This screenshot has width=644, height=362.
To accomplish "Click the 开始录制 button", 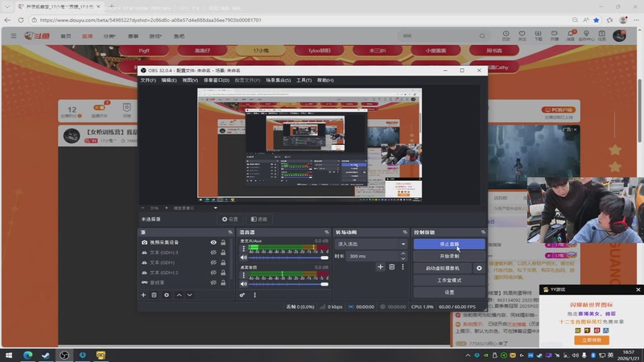I will click(x=449, y=256).
